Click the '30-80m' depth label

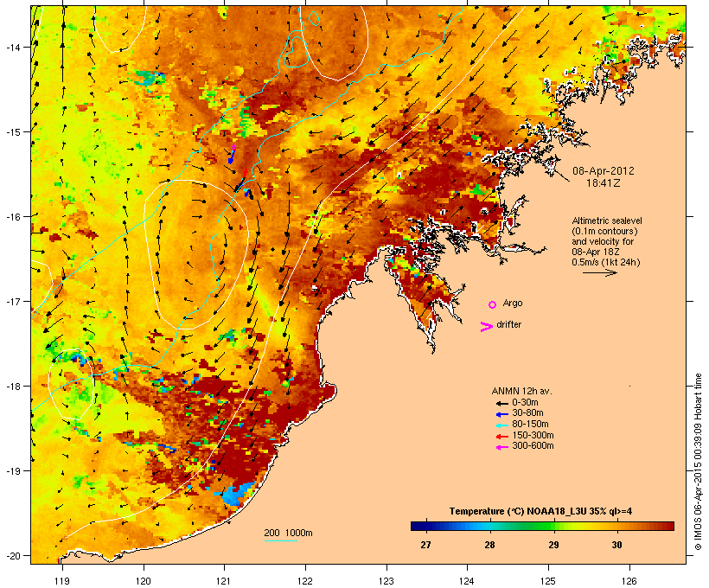tap(527, 413)
